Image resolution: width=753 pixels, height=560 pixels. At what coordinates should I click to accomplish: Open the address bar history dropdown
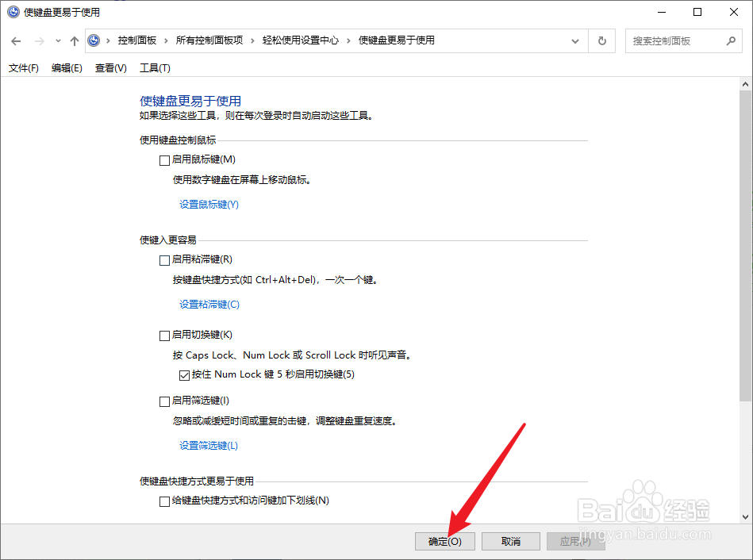(575, 40)
